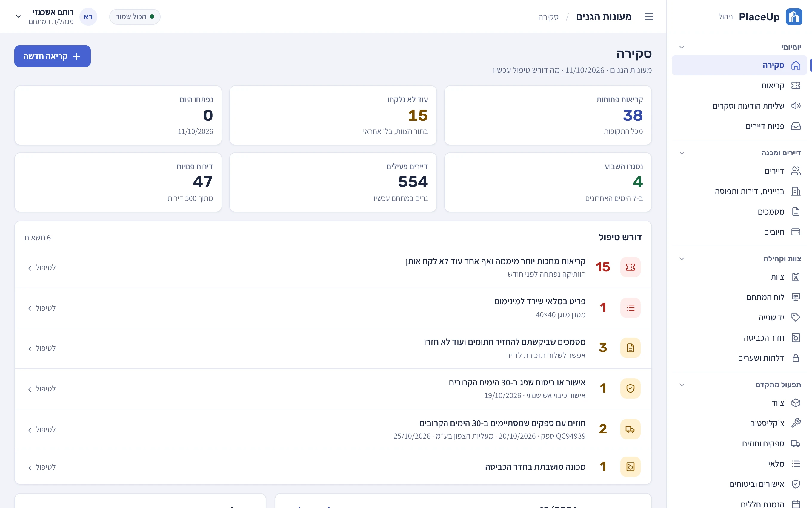The height and width of the screenshot is (508, 812).
Task: Collapse the צוות וקהילה sidebar section
Action: (682, 259)
